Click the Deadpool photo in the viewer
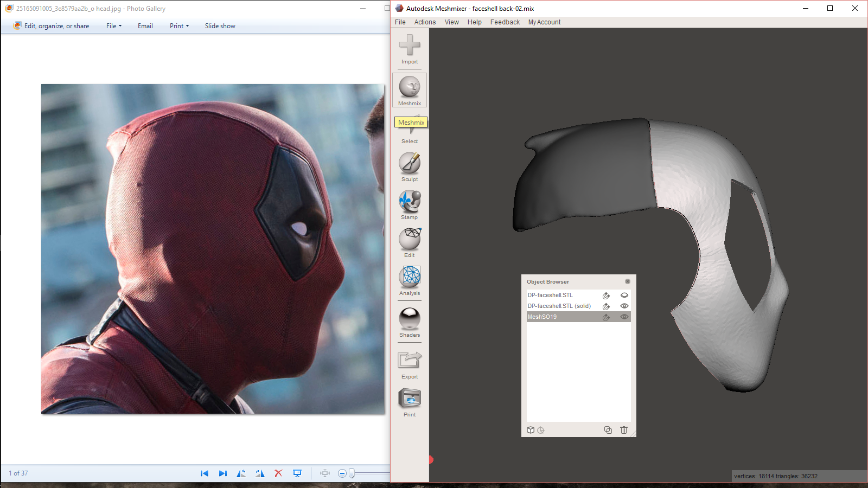Viewport: 868px width, 488px height. (213, 249)
